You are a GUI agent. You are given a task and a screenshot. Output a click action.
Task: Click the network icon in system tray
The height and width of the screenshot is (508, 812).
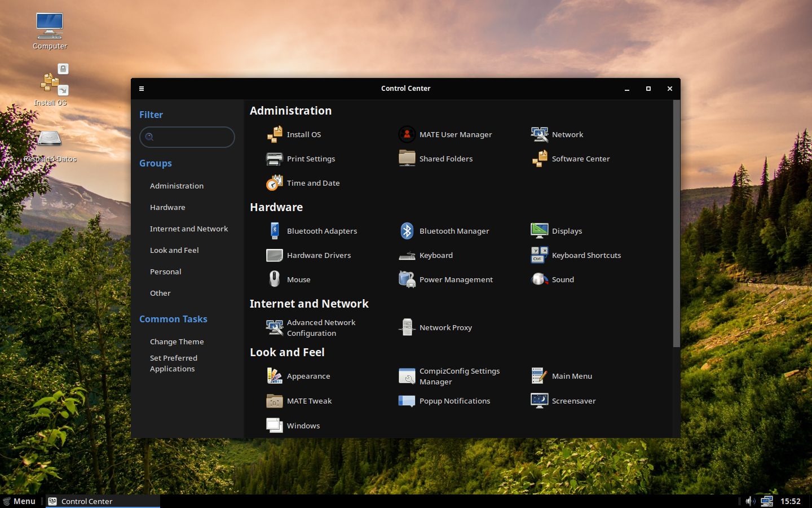[767, 501]
